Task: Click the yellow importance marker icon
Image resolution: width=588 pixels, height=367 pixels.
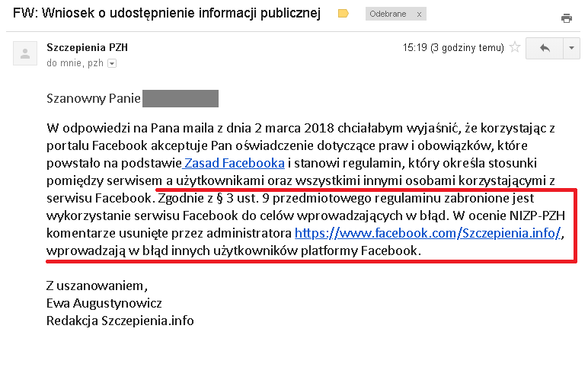Action: [x=343, y=14]
